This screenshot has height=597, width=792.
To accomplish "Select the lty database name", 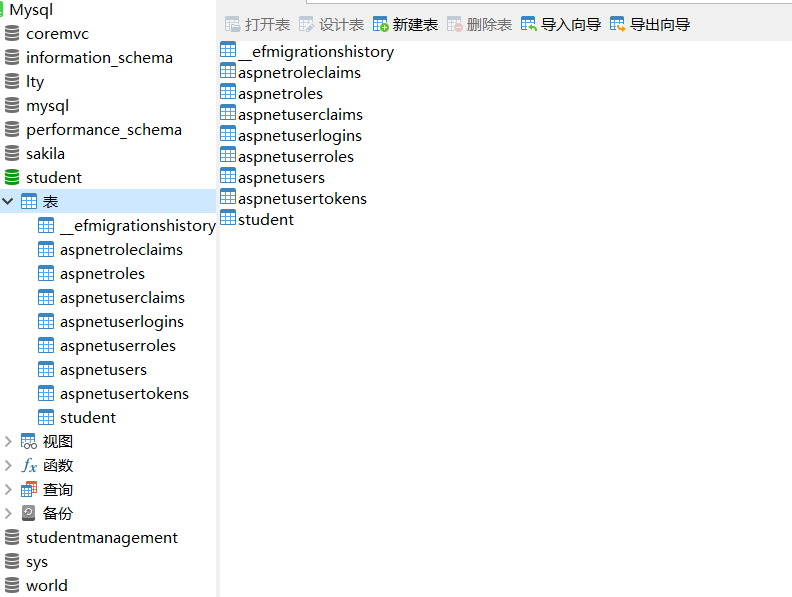I will tap(35, 82).
